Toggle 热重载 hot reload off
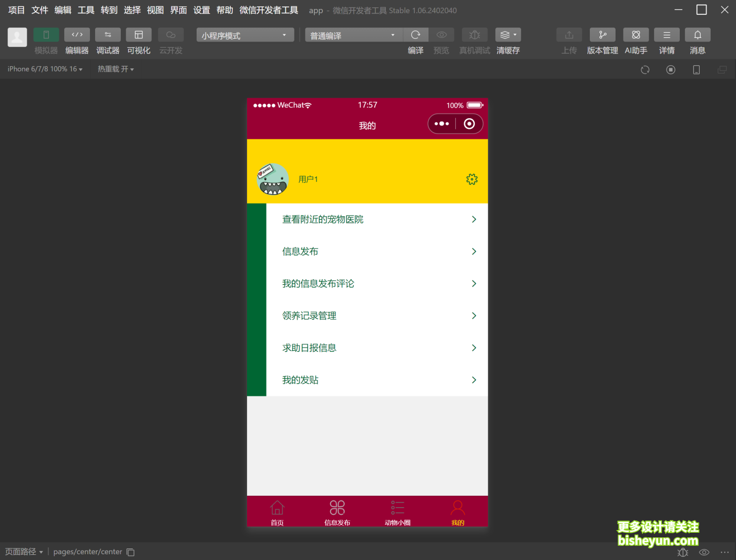 point(115,68)
